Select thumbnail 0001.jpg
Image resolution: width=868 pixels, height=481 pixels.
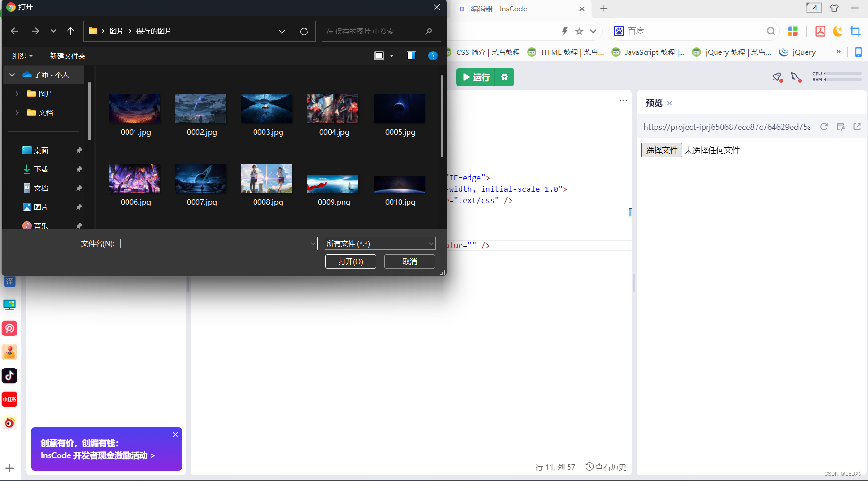135,109
